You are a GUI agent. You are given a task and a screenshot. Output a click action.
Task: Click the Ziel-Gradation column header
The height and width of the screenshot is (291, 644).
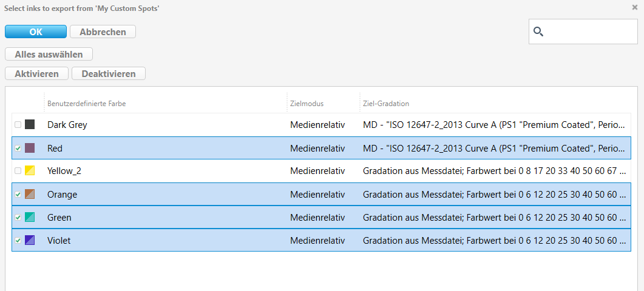(385, 104)
